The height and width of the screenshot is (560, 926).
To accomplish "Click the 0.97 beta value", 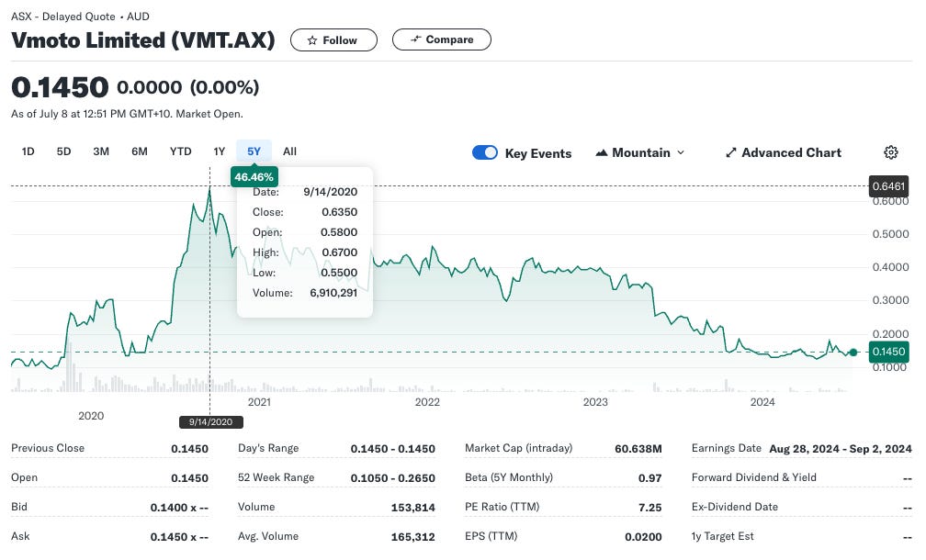I will tap(650, 478).
